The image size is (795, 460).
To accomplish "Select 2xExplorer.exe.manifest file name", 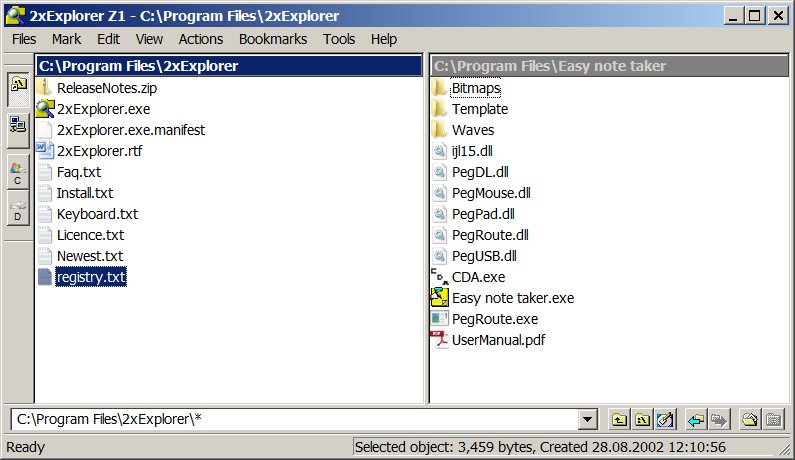I will pyautogui.click(x=131, y=130).
